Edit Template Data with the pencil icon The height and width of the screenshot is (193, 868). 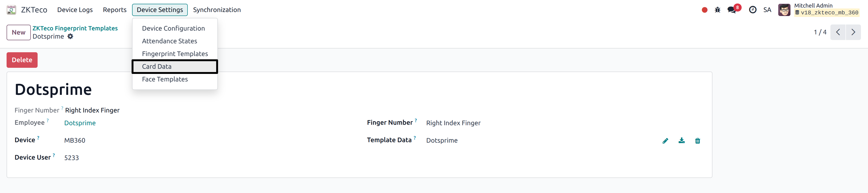665,141
